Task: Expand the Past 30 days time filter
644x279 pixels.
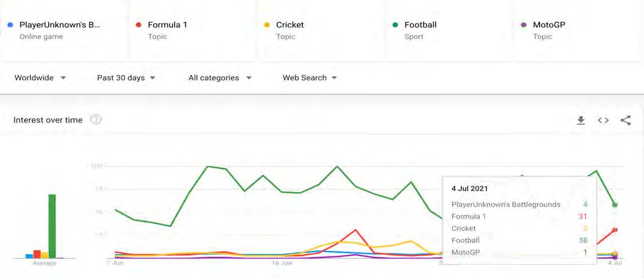Action: pyautogui.click(x=126, y=78)
